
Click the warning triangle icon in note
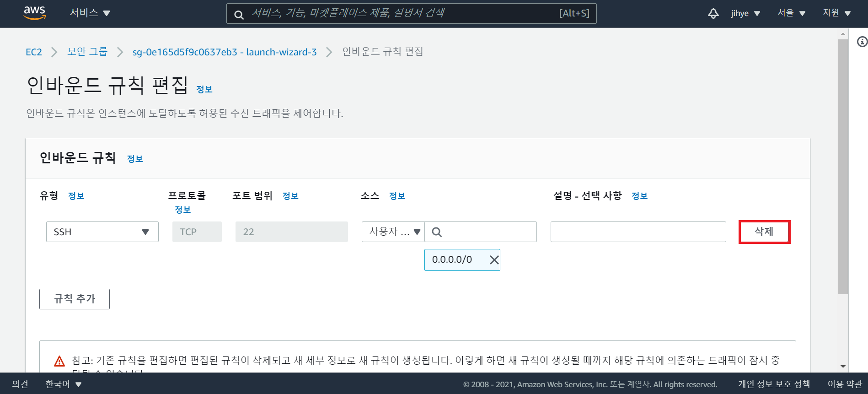coord(59,361)
